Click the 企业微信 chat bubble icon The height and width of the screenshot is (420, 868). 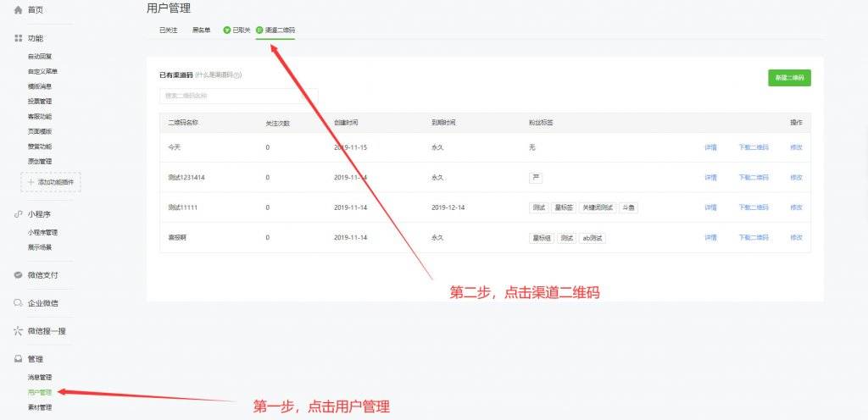coord(18,303)
